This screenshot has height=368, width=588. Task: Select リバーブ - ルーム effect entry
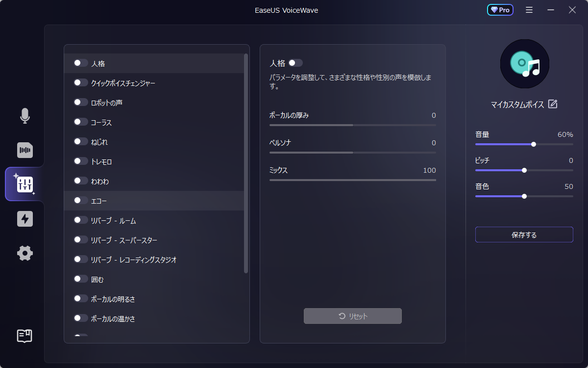click(x=113, y=220)
